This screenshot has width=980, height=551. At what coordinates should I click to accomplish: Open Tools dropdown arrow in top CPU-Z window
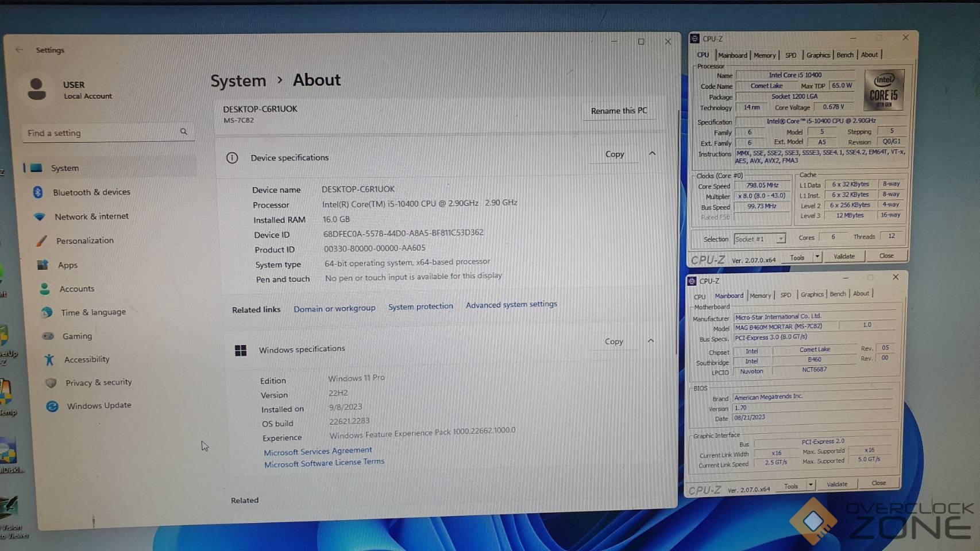click(x=817, y=257)
